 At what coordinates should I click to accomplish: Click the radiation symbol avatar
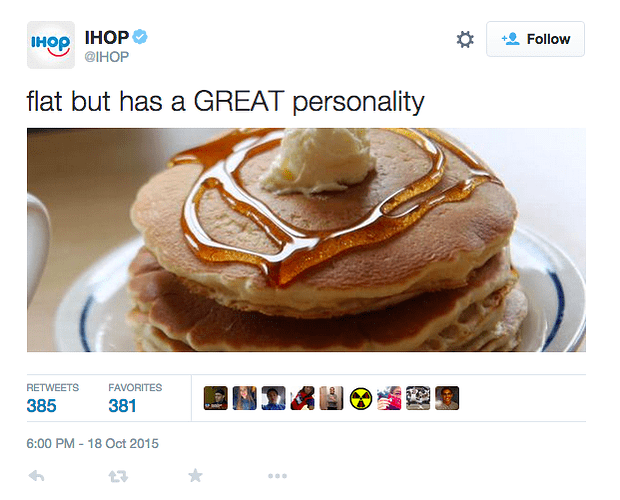pos(361,398)
